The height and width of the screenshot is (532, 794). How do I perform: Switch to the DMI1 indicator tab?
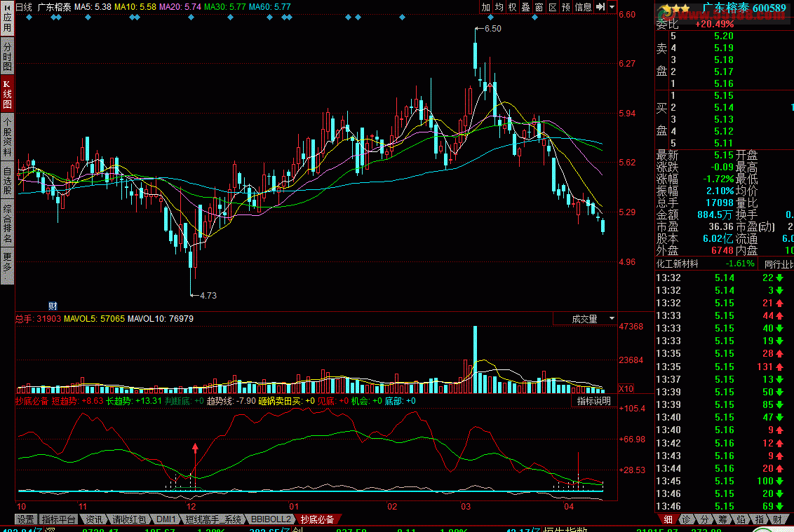166,519
